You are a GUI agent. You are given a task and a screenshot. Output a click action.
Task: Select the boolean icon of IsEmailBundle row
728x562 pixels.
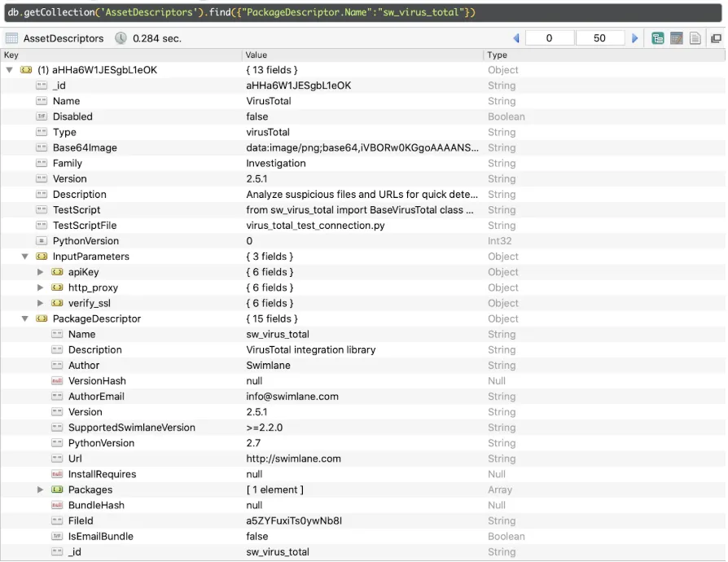[x=57, y=537]
